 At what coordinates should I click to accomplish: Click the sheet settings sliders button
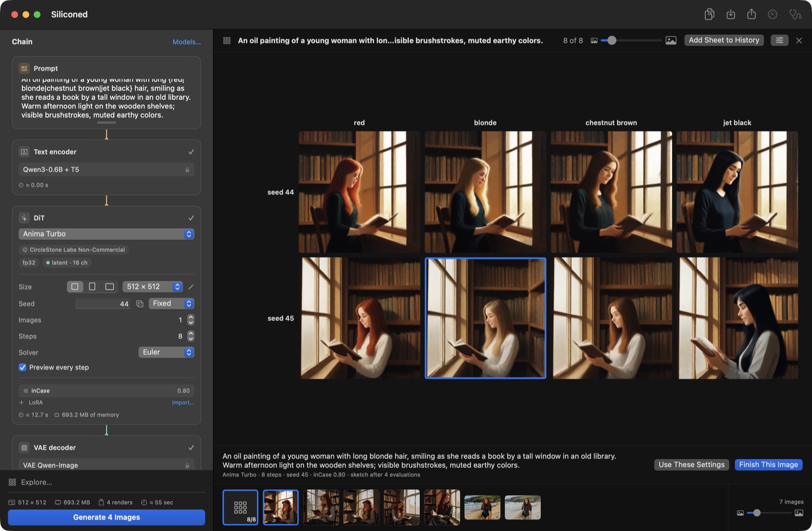coord(780,40)
